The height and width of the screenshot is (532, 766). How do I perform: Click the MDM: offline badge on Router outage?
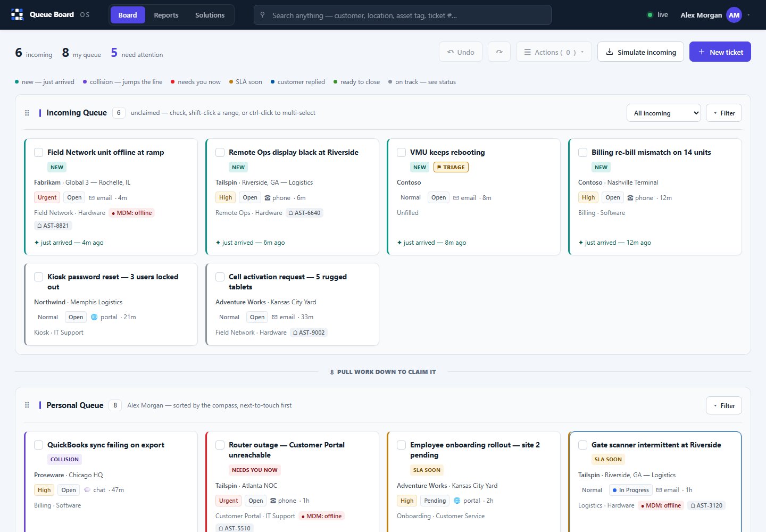click(321, 516)
